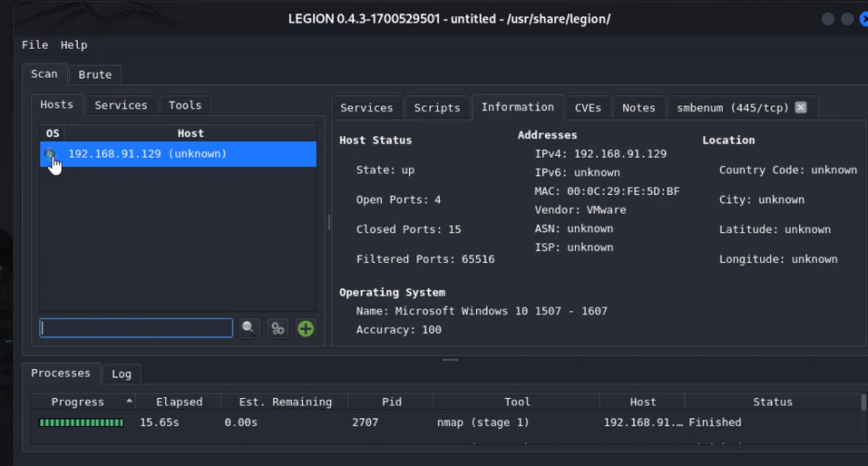Open the File menu

pyautogui.click(x=34, y=44)
